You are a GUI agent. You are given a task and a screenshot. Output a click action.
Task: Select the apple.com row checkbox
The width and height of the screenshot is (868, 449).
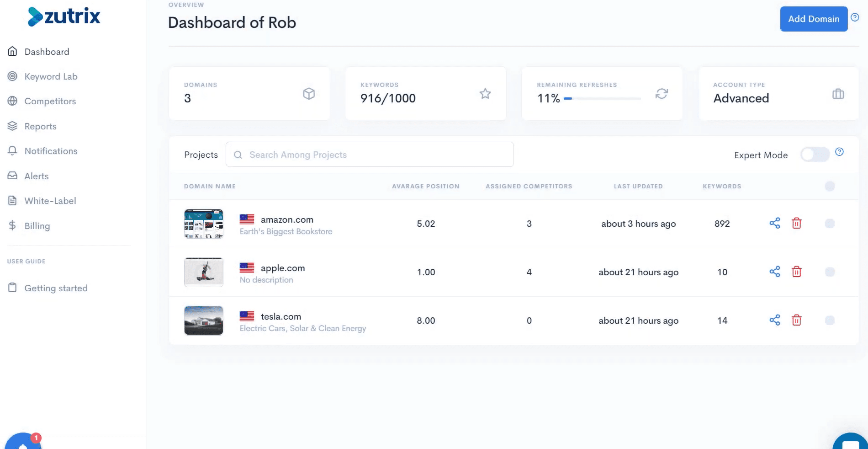pyautogui.click(x=830, y=272)
